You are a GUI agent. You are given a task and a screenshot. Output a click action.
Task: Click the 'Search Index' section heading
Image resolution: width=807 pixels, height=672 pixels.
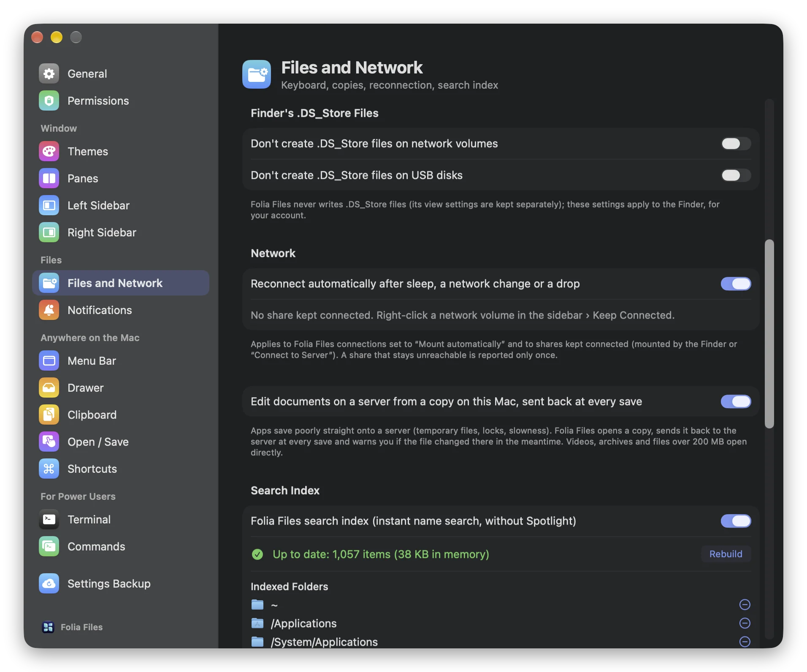[x=285, y=490]
